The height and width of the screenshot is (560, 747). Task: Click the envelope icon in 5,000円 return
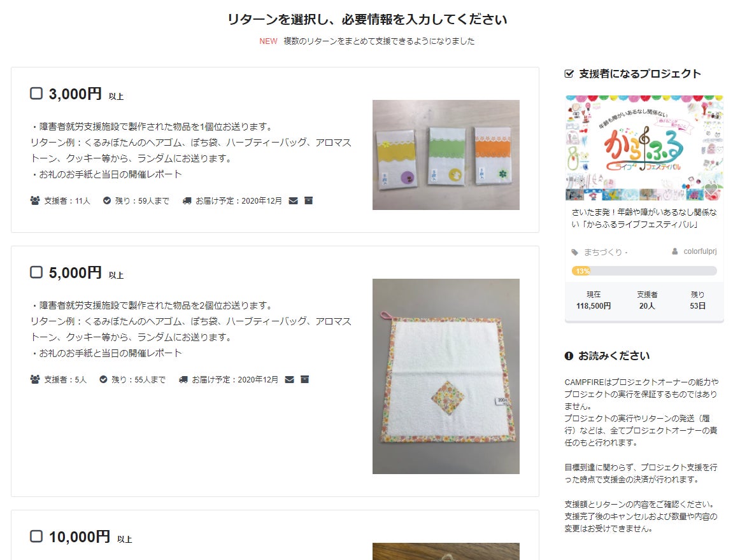click(290, 379)
